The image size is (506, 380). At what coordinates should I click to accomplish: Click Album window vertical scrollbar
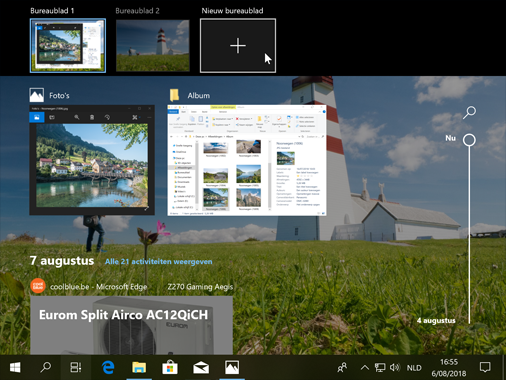269,175
